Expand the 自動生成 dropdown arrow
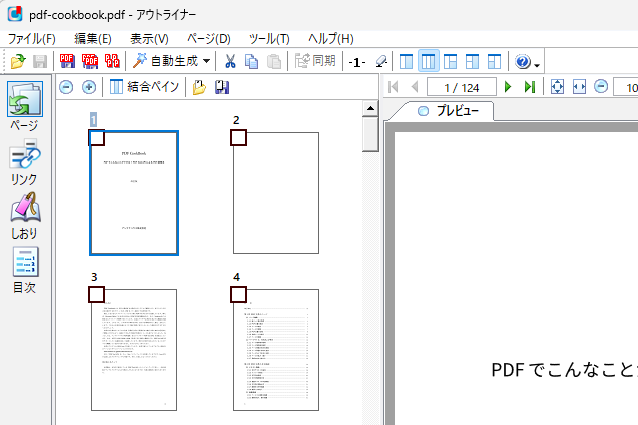Image resolution: width=638 pixels, height=425 pixels. click(206, 62)
